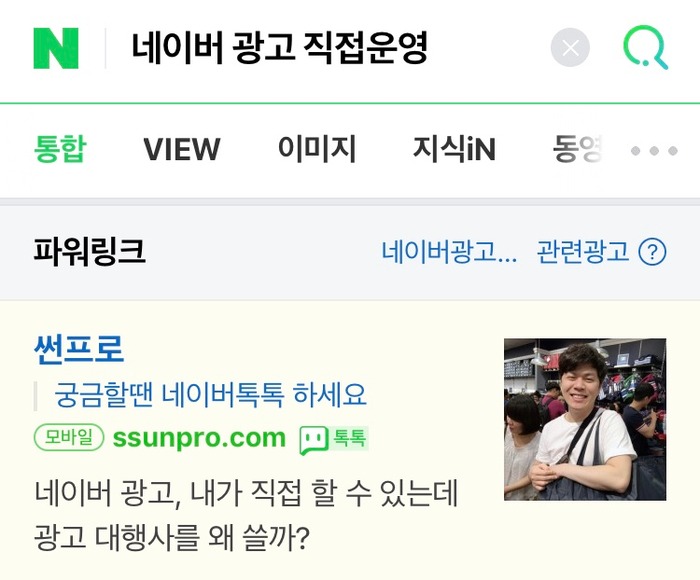
Task: Select the 통합 tab
Action: point(60,149)
